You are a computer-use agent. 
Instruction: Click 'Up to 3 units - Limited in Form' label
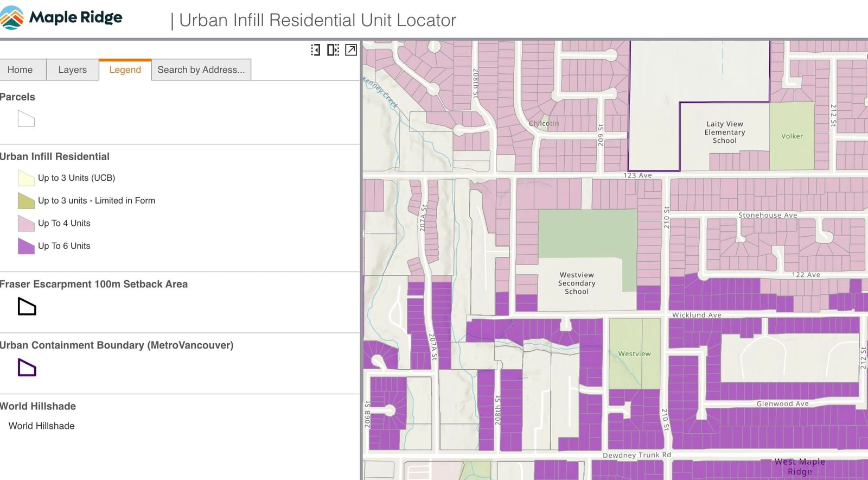[x=97, y=200]
